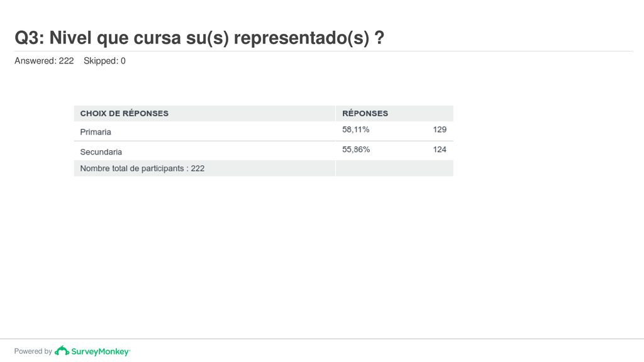The width and height of the screenshot is (644, 362).
Task: Click the horizontal divider under the title
Action: (x=324, y=52)
